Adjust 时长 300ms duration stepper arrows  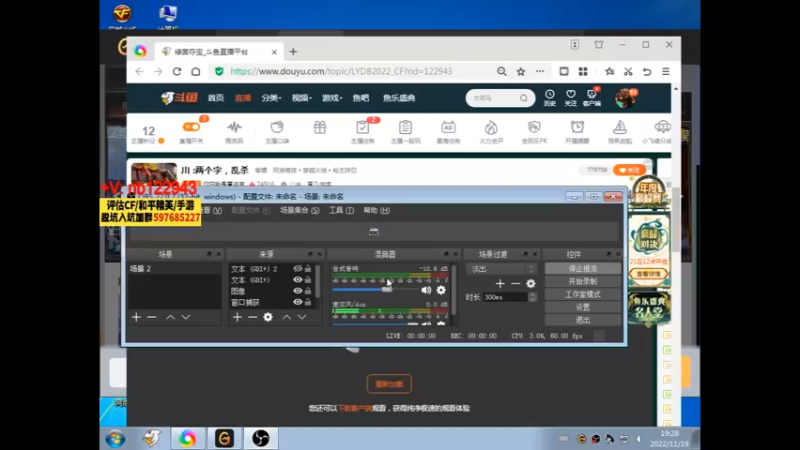tap(532, 297)
